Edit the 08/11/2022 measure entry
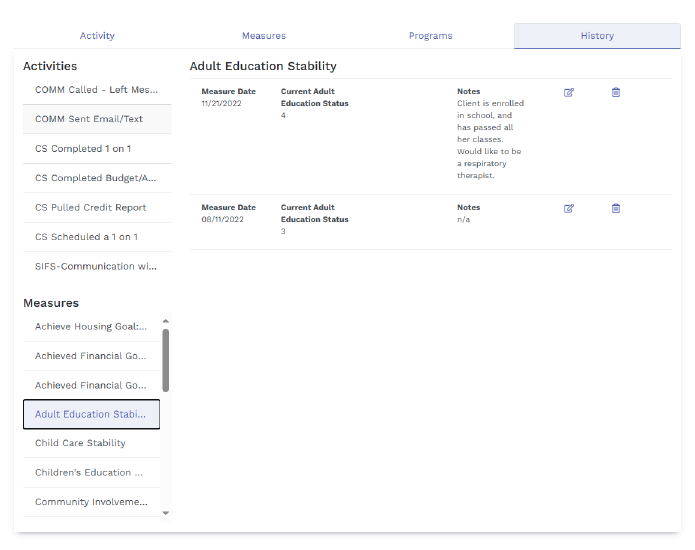Viewport: 695px width, 550px height. click(569, 209)
